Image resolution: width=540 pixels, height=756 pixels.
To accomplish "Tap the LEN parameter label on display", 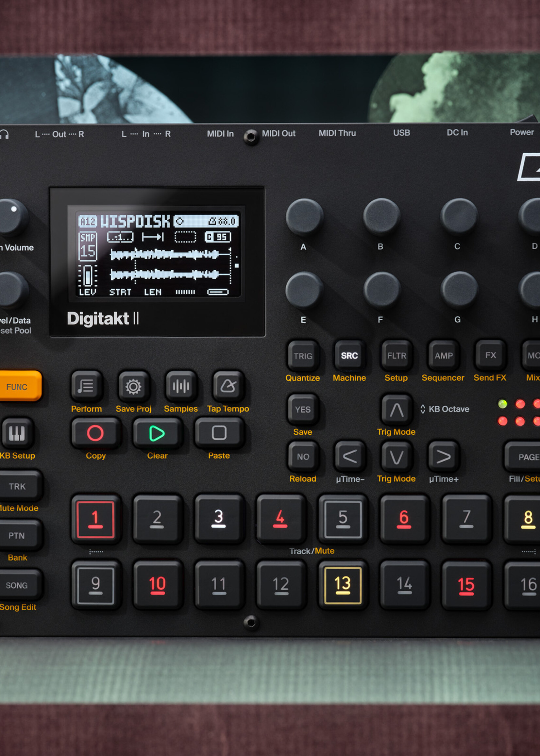I will pos(153,292).
